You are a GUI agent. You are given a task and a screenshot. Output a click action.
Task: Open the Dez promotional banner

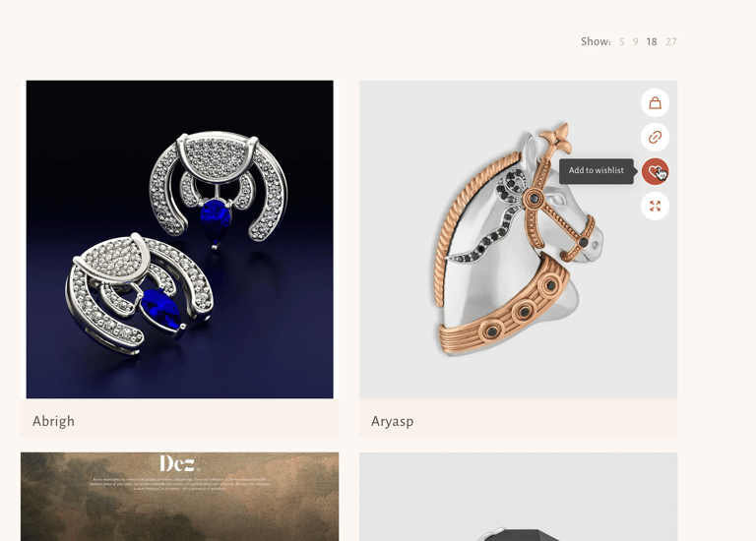click(x=180, y=497)
